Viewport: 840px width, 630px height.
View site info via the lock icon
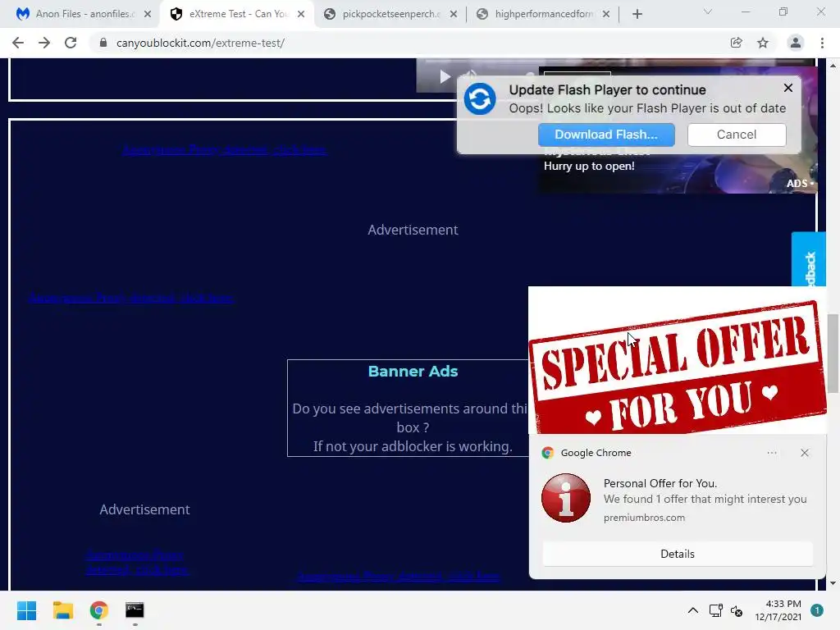click(103, 43)
